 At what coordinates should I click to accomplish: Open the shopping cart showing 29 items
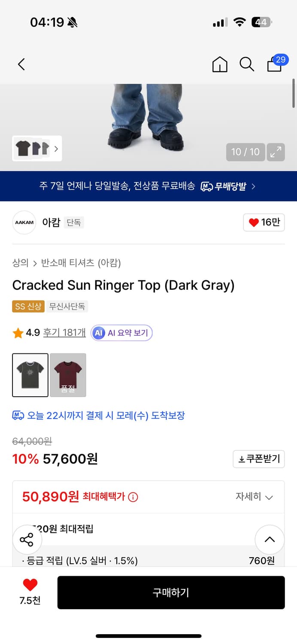(274, 65)
